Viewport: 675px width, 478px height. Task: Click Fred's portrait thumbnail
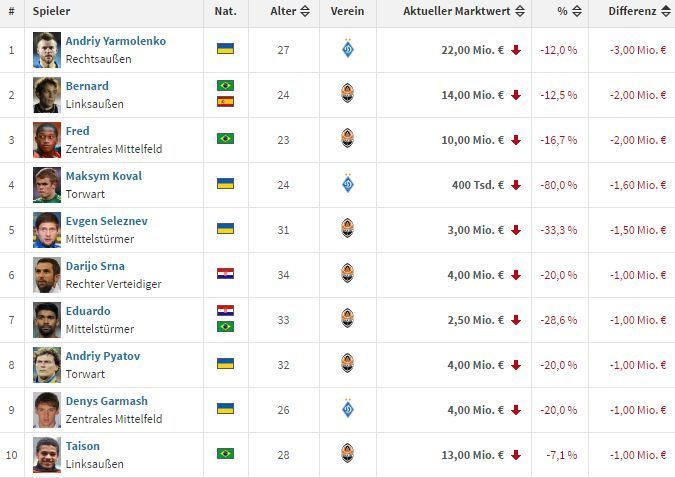46,139
